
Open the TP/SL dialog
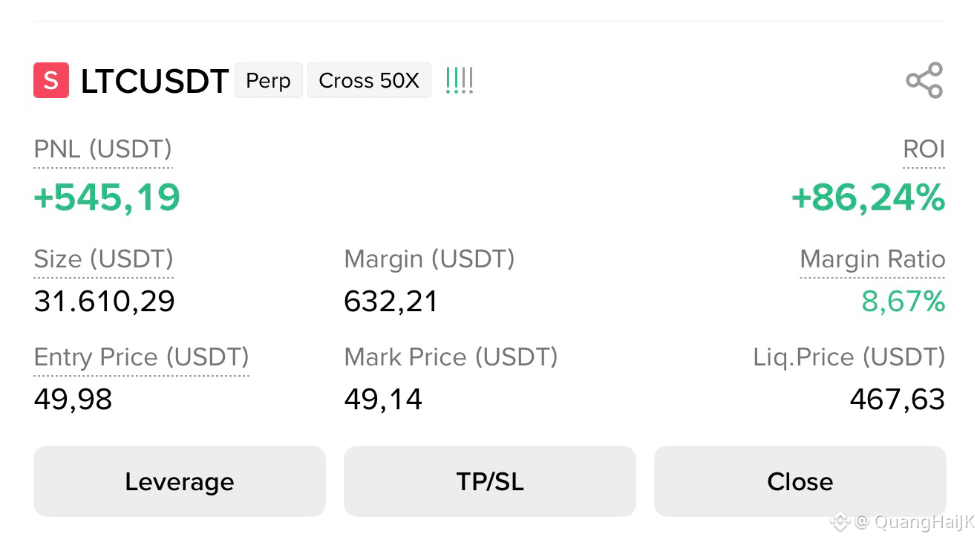[490, 481]
